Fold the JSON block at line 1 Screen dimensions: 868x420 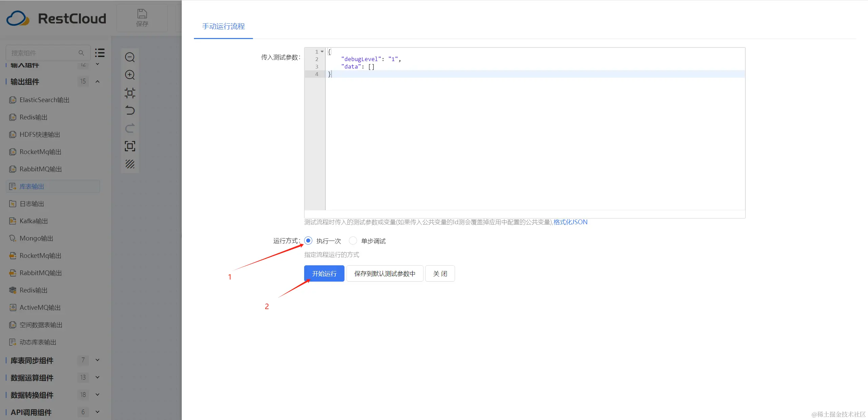coord(322,52)
